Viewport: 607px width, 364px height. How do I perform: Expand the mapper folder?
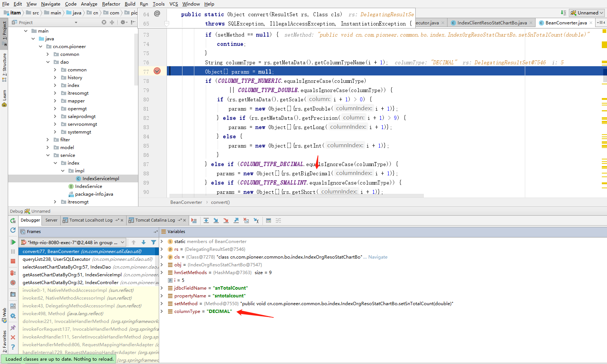tap(55, 101)
